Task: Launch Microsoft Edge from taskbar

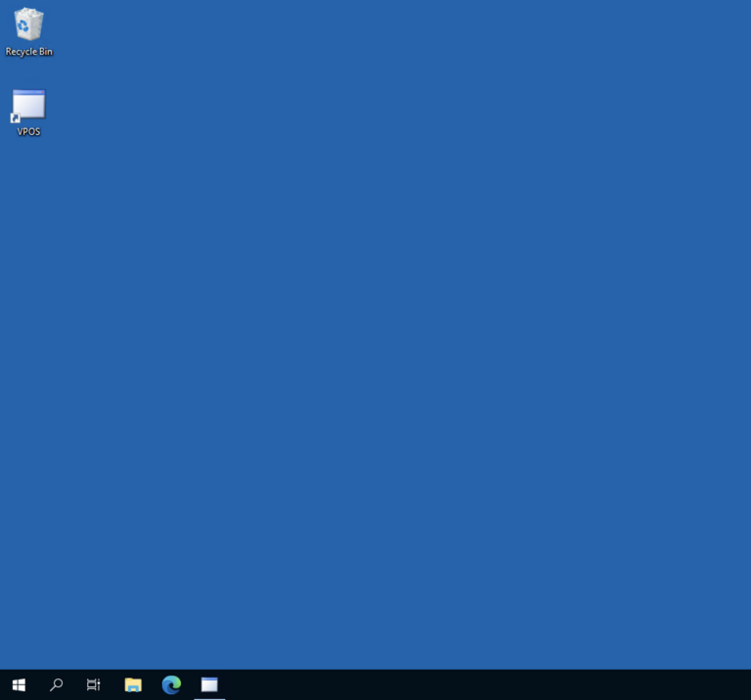Action: click(171, 684)
